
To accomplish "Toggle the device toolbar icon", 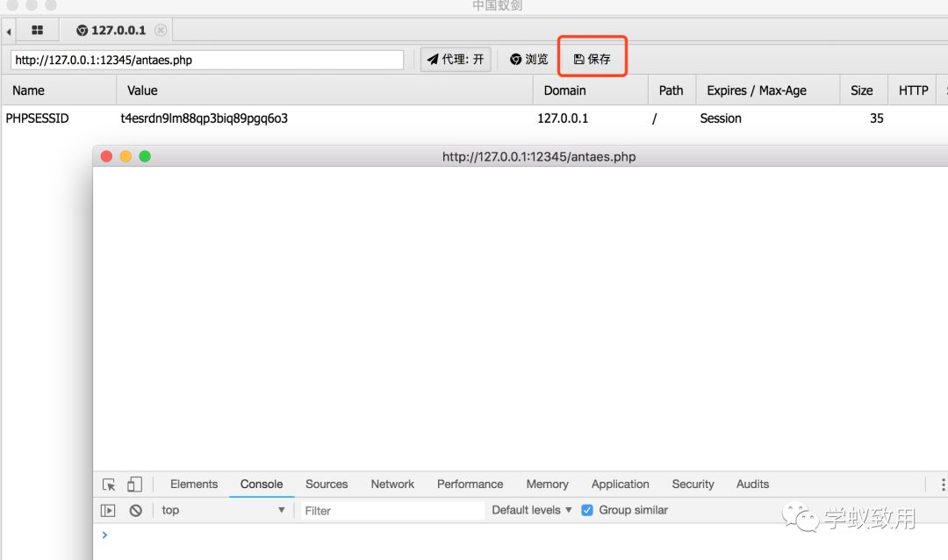I will pyautogui.click(x=135, y=485).
